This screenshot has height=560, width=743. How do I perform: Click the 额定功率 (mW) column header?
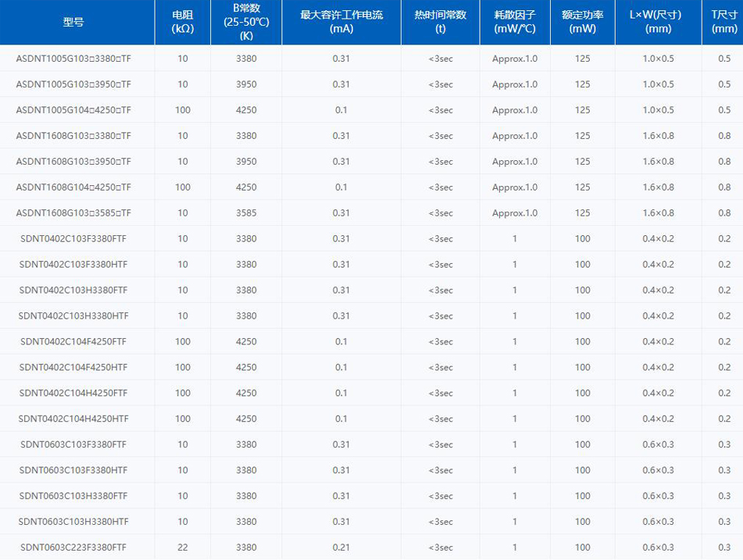[583, 22]
